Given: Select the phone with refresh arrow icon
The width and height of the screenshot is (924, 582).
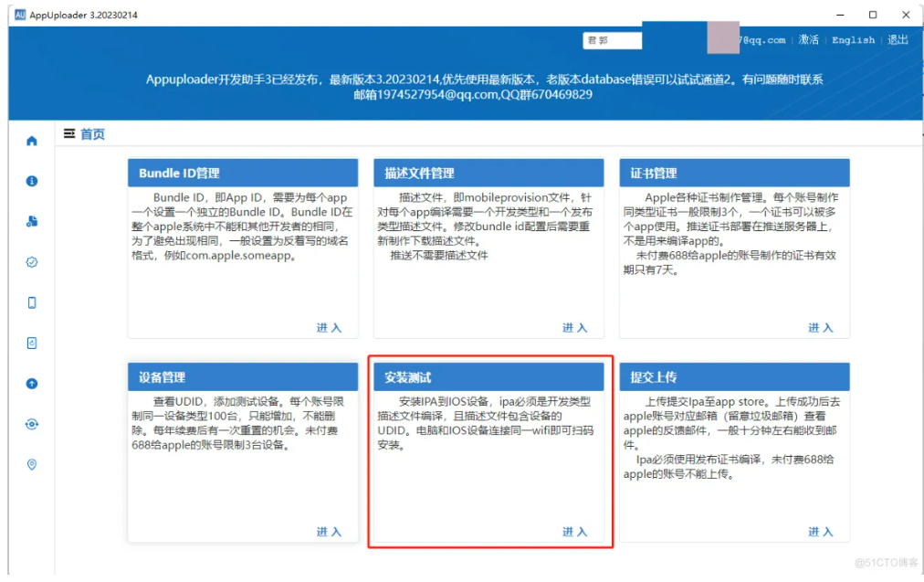Looking at the screenshot, I should click(x=32, y=344).
